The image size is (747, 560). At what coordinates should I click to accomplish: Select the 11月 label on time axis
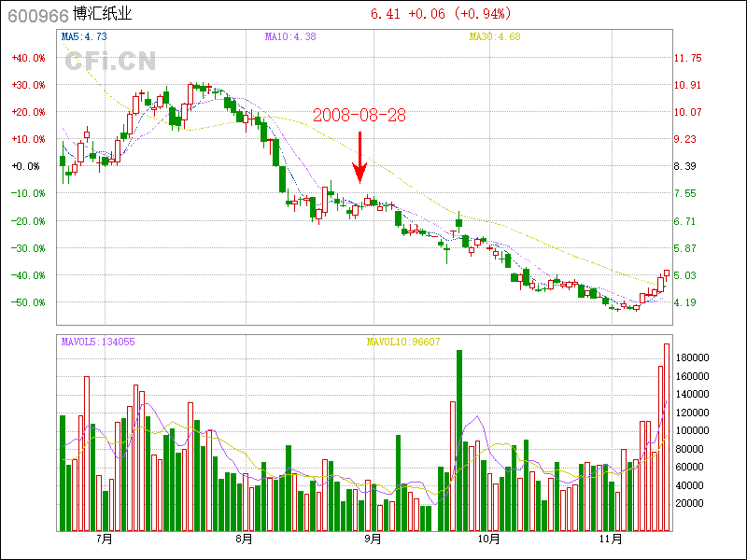pyautogui.click(x=611, y=539)
